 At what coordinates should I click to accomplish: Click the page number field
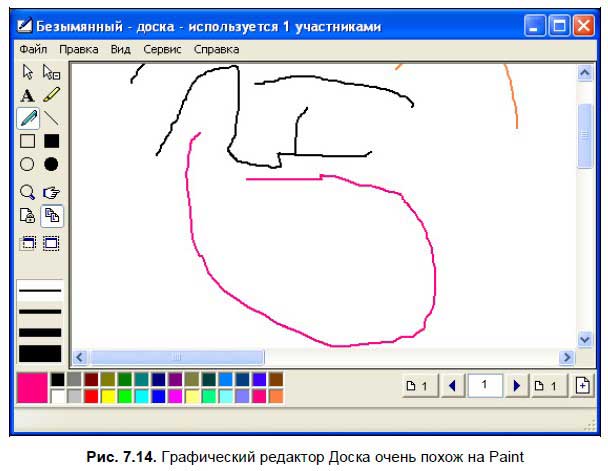[x=485, y=386]
